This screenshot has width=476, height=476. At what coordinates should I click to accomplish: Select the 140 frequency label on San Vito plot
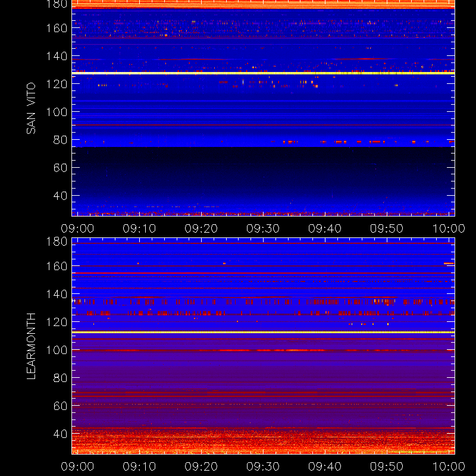pos(57,56)
